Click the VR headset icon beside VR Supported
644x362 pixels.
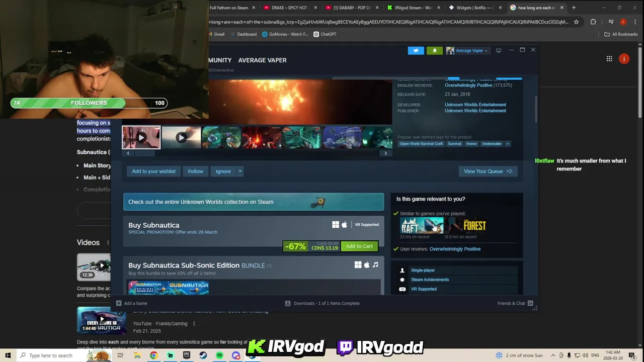click(x=402, y=289)
